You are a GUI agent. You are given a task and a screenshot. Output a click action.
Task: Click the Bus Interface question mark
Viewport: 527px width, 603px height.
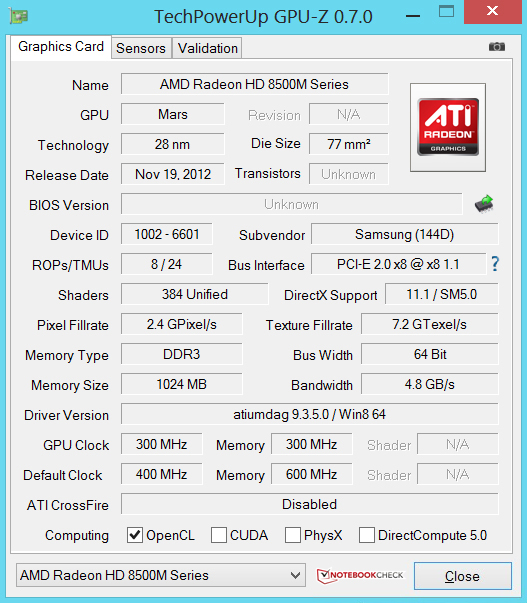[495, 264]
